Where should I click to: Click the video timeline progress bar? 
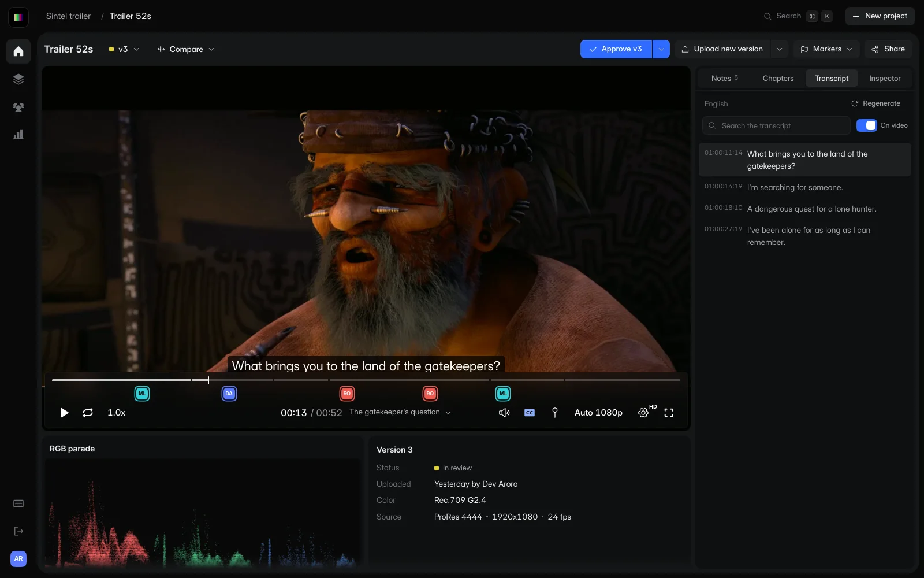click(x=366, y=380)
